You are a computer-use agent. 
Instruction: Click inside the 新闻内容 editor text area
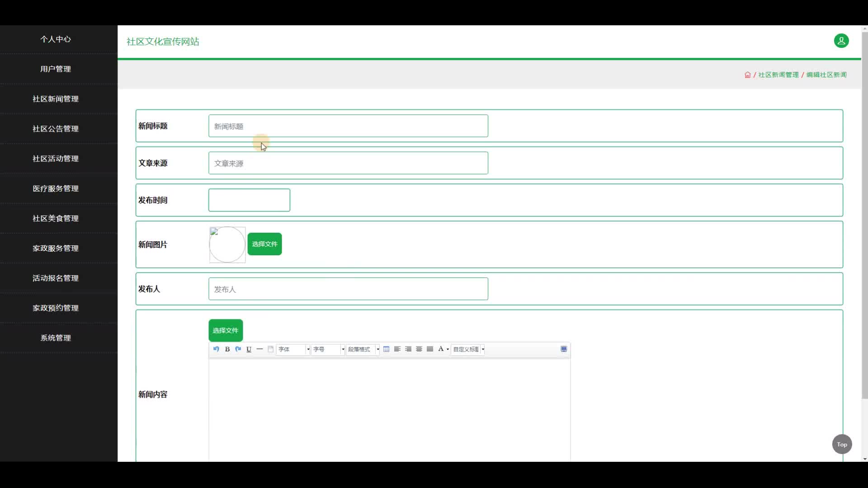click(389, 410)
